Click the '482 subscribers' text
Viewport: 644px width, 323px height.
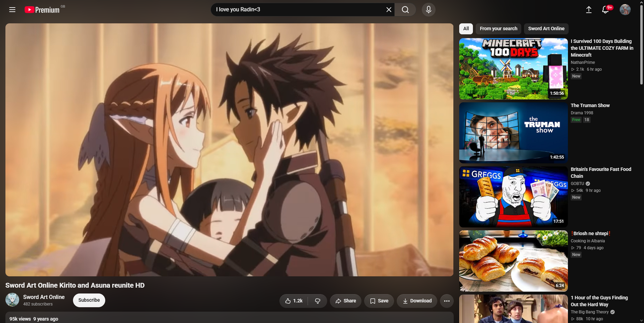click(38, 304)
